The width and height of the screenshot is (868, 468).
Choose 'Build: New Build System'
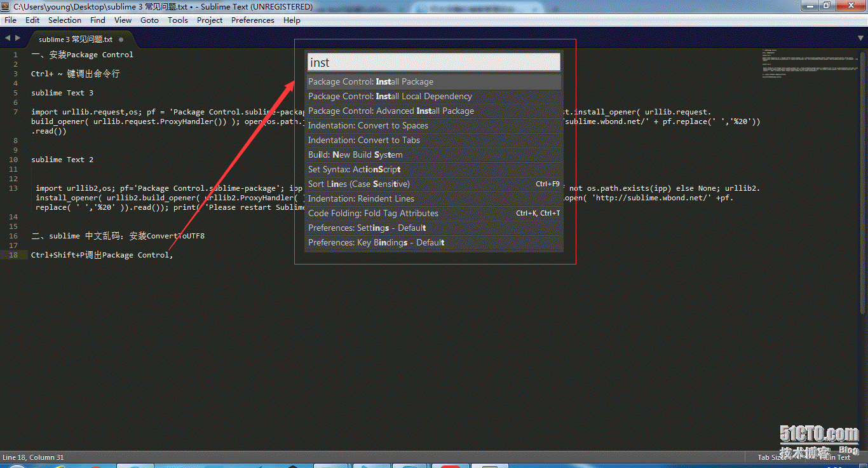coord(434,155)
